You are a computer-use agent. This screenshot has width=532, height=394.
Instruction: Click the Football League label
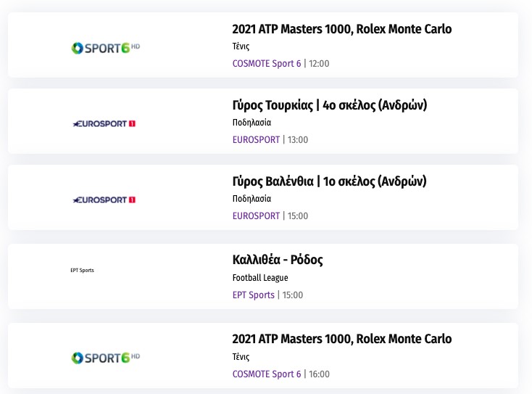260,278
